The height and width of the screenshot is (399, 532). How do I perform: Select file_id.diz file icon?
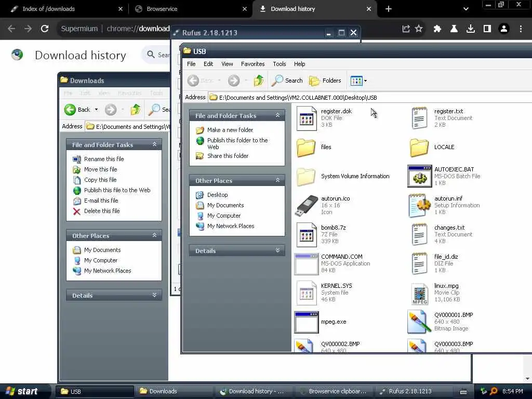[x=419, y=263]
